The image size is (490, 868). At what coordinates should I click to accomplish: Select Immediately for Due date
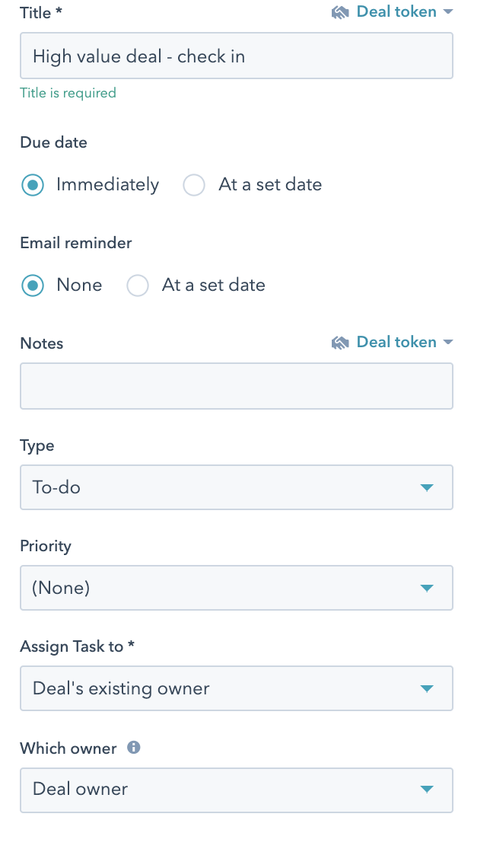pos(33,185)
